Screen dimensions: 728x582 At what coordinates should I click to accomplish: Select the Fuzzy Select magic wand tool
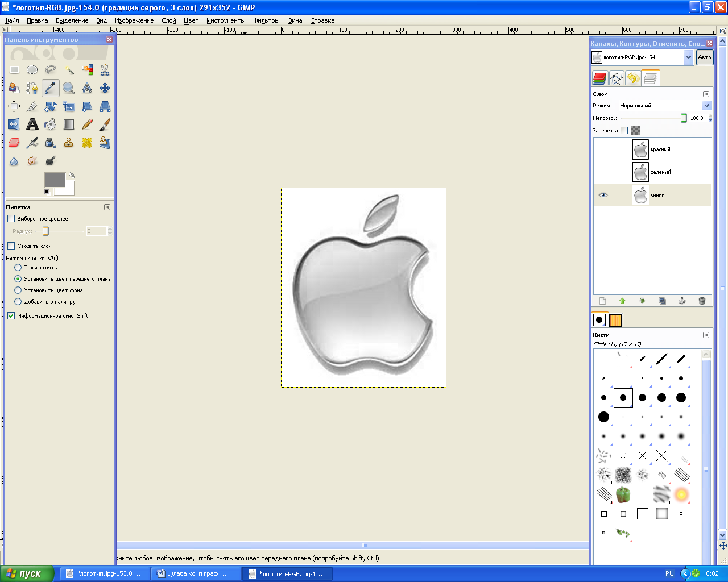pos(69,70)
